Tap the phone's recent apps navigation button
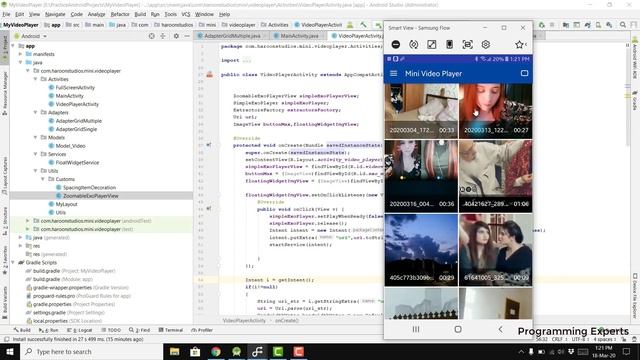 point(416,329)
